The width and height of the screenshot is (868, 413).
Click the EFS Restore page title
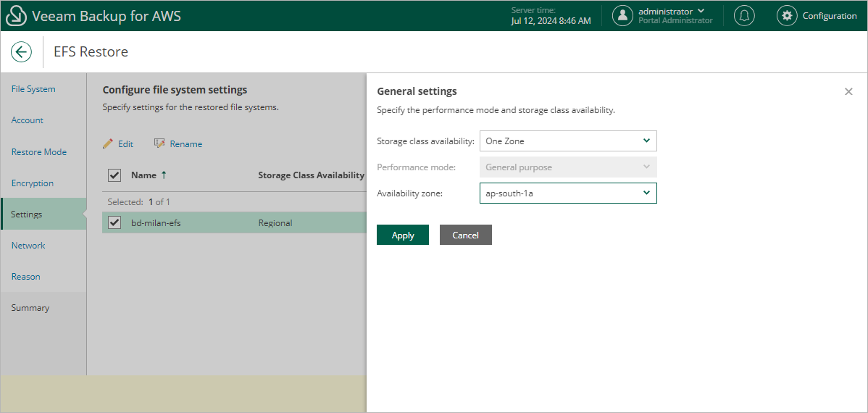pos(91,52)
